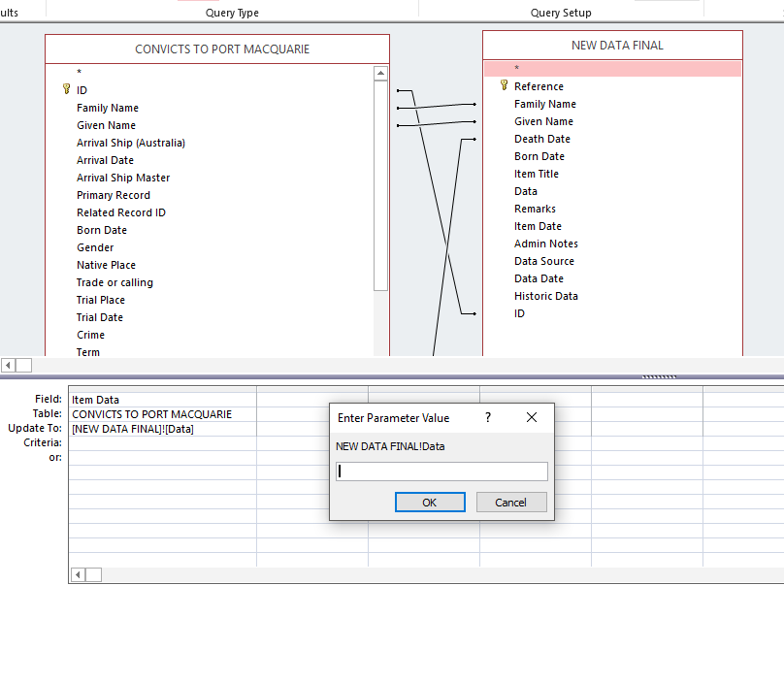Click the parameter value text box
Screen dimensions: 784x683
pos(441,471)
